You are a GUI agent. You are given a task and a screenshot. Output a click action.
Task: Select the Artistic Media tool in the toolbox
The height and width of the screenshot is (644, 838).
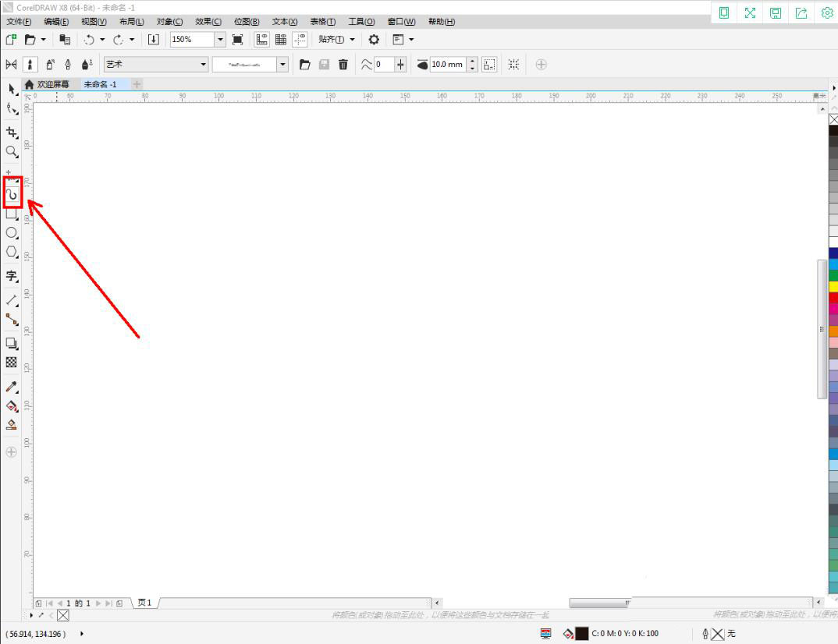(x=12, y=194)
